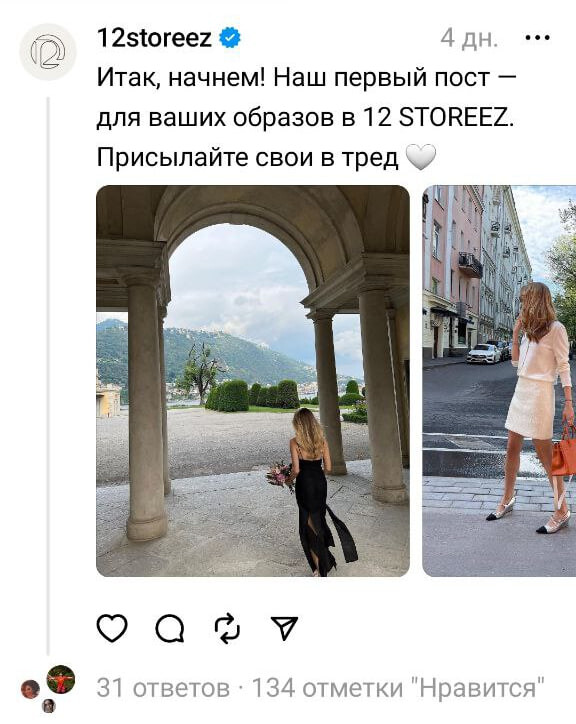The width and height of the screenshot is (576, 724).
Task: View the white skirt street photo
Action: pos(499,381)
